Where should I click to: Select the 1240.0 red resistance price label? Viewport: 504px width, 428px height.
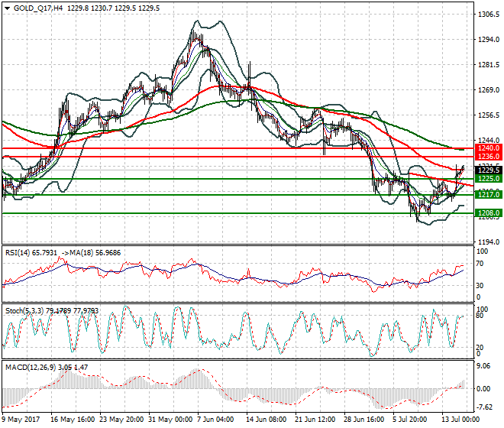pyautogui.click(x=489, y=148)
